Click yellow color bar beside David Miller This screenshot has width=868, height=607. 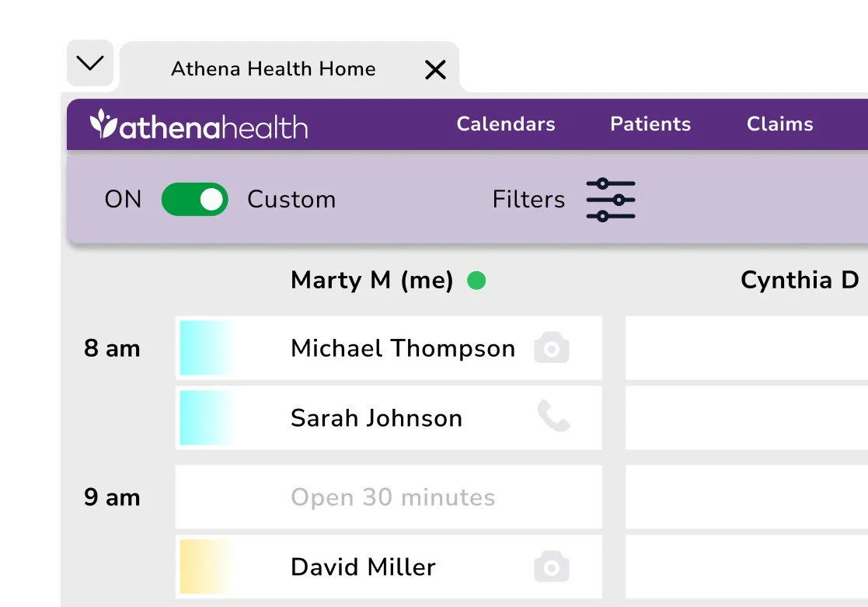click(x=206, y=567)
